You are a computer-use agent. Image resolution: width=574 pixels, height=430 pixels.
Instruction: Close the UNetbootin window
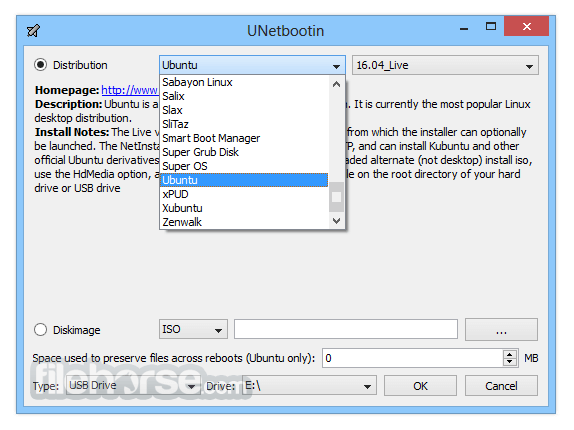pyautogui.click(x=526, y=26)
